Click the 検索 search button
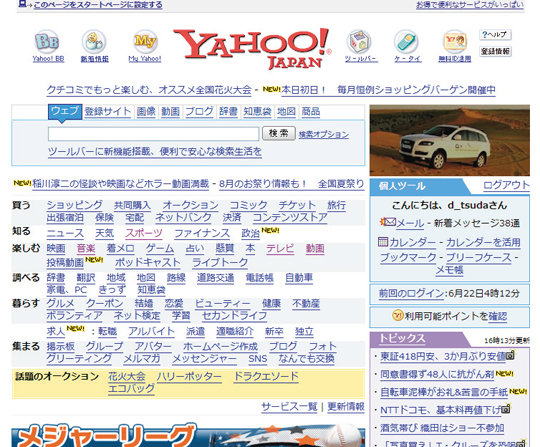 coord(279,133)
